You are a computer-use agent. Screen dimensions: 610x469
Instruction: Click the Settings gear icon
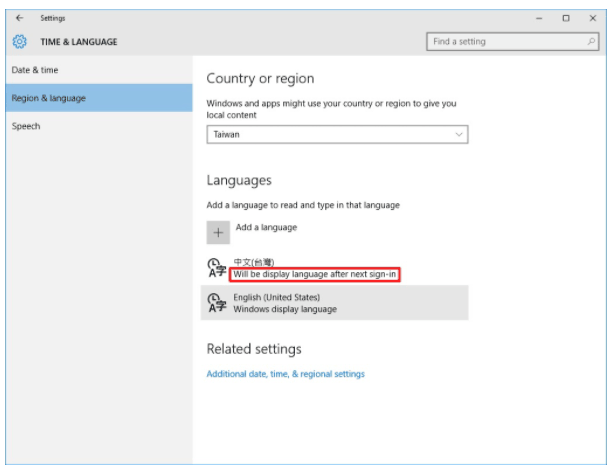point(20,42)
